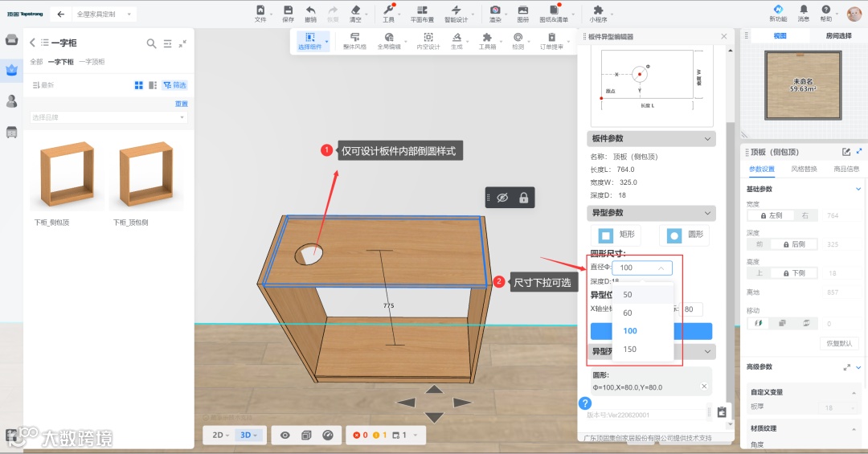
Task: Click the 渲染 render camera icon
Action: 495,10
